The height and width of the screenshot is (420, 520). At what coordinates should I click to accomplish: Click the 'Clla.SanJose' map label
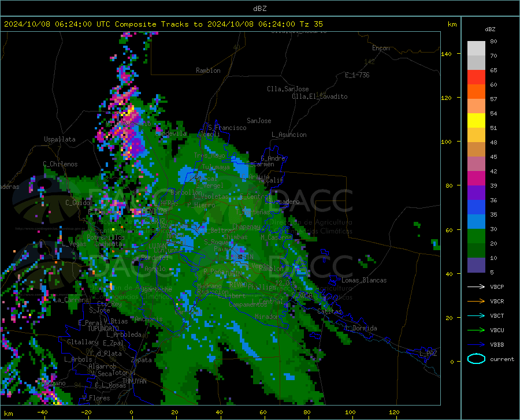pyautogui.click(x=288, y=89)
